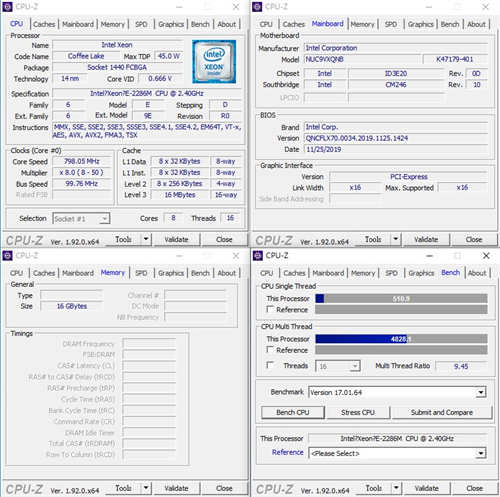The height and width of the screenshot is (497, 500).
Task: Expand the Tools arrow in the Bench window
Action: click(x=396, y=488)
